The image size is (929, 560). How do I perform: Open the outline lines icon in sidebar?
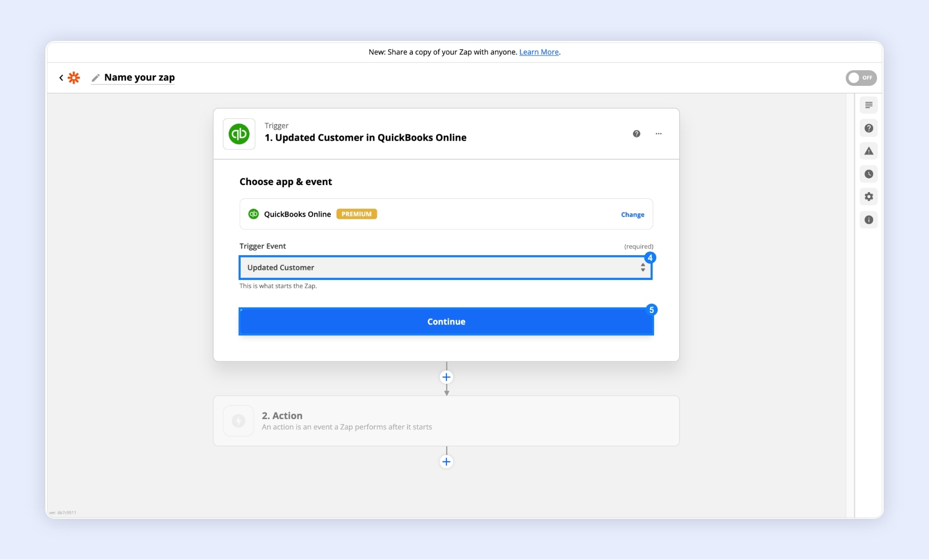tap(868, 105)
